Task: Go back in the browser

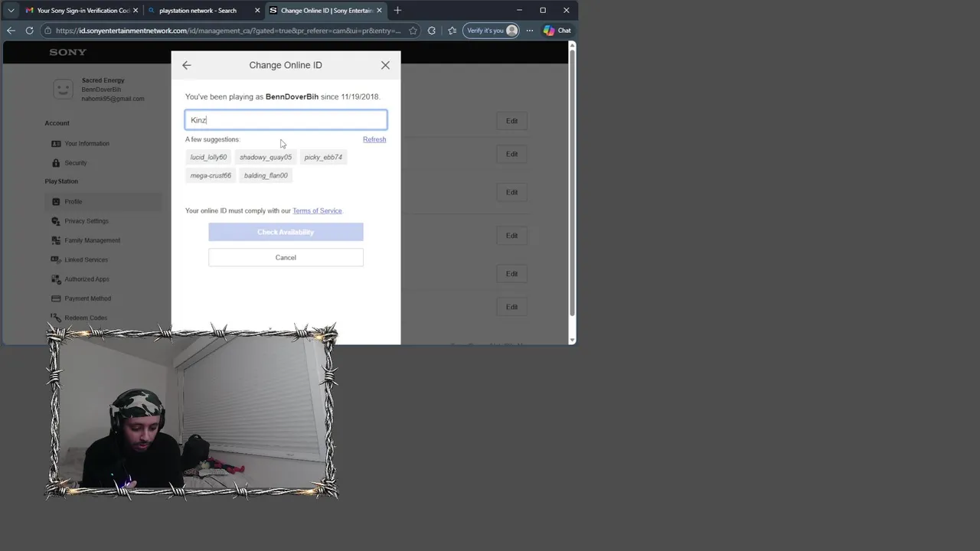Action: pyautogui.click(x=11, y=31)
